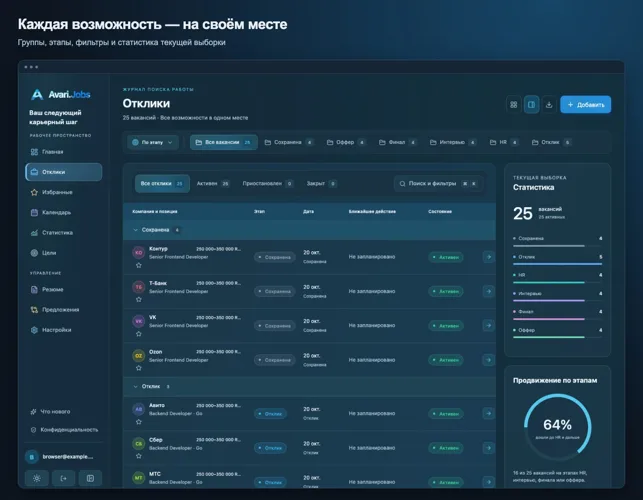Click the Дата column header
The height and width of the screenshot is (500, 643).
(308, 211)
